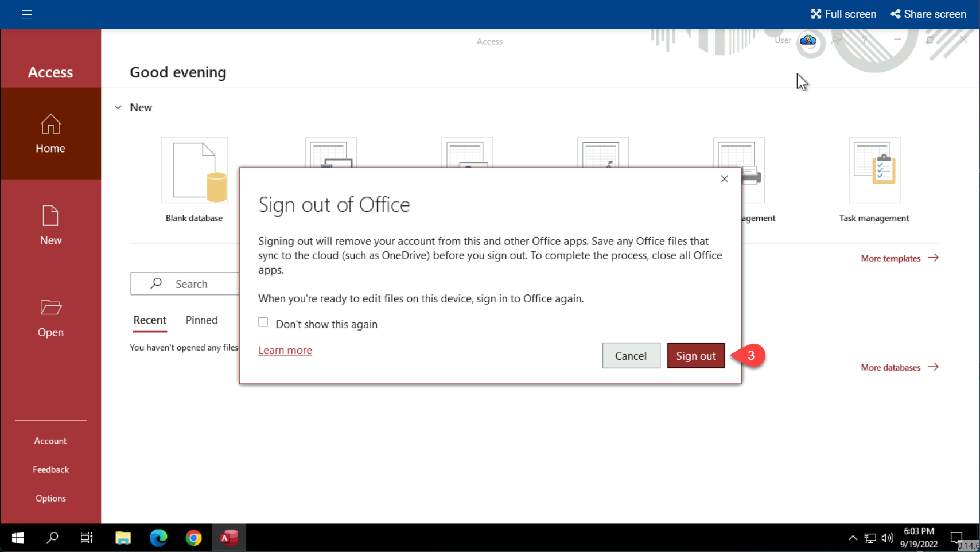This screenshot has height=552, width=980.
Task: Open the notification center icon
Action: click(x=956, y=538)
